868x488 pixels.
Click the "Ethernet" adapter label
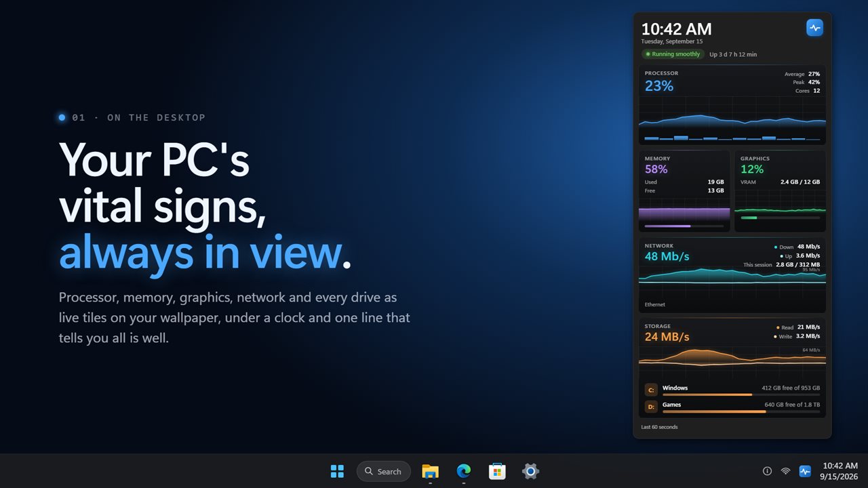point(655,305)
